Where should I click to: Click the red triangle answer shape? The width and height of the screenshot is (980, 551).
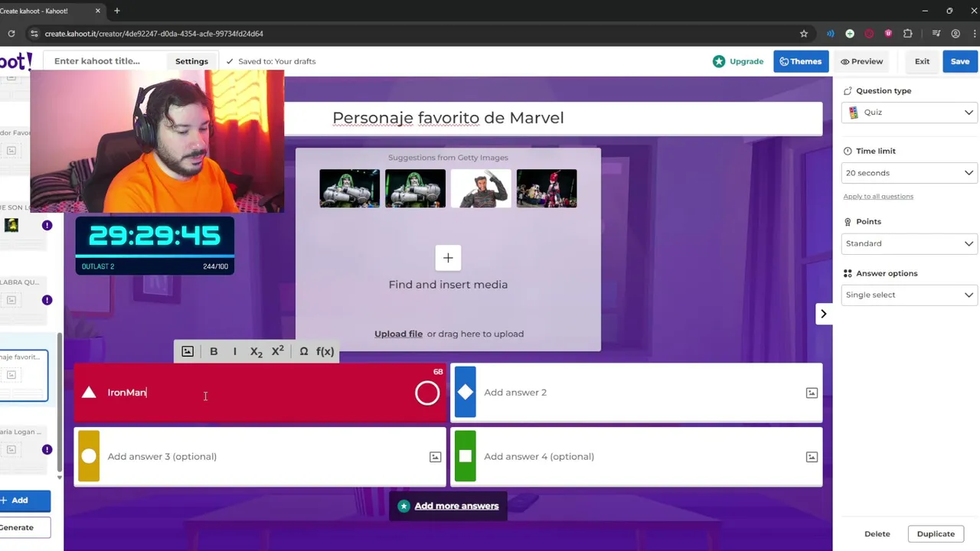click(x=89, y=393)
